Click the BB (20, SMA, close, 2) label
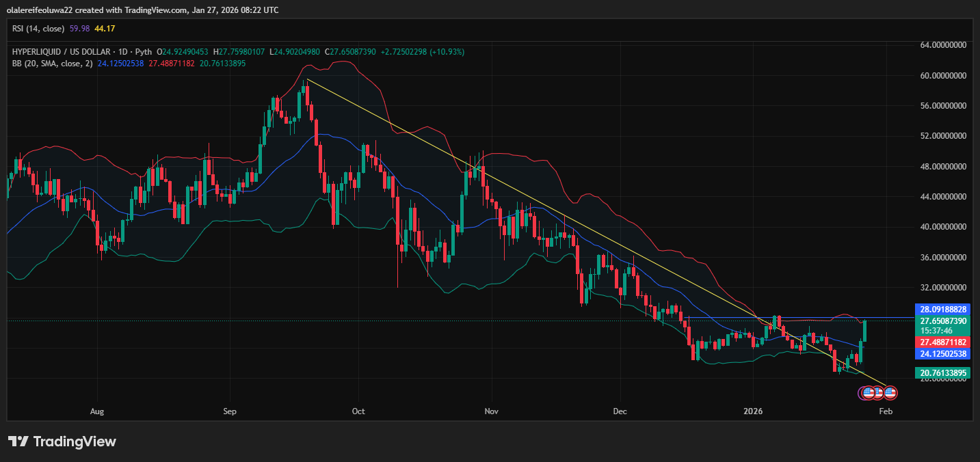Viewport: 980px width, 462px height. (x=52, y=63)
